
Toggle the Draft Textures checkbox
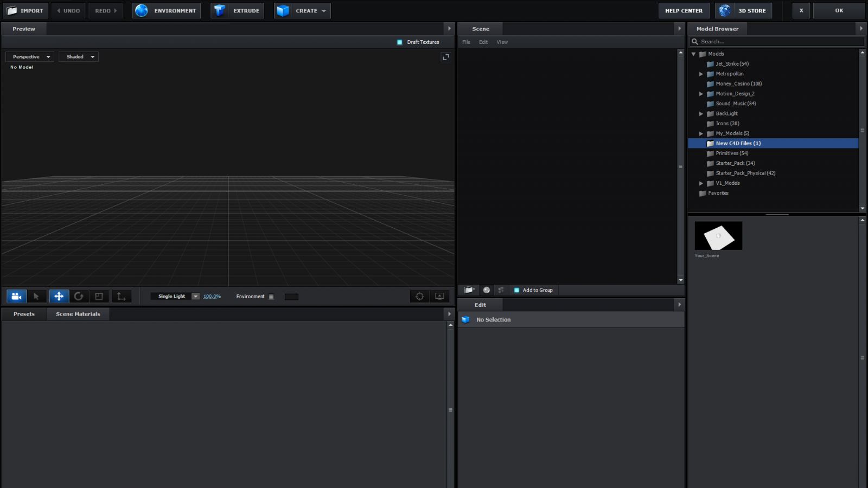tap(400, 42)
